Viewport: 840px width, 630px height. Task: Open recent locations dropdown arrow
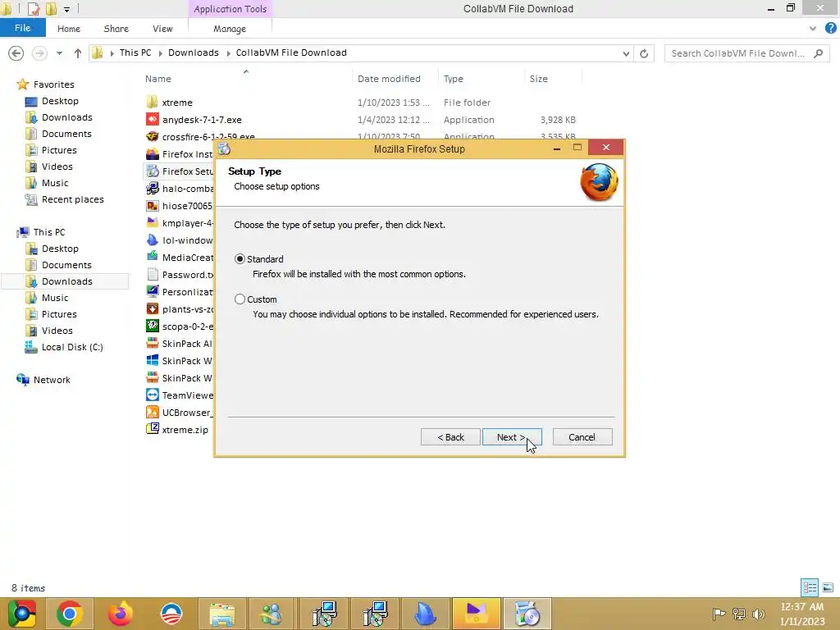click(x=59, y=53)
